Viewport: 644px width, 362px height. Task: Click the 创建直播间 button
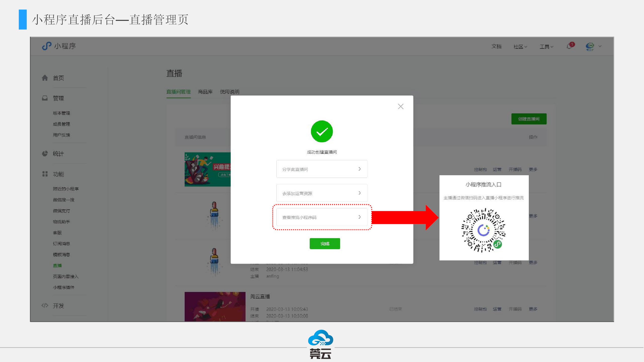(x=529, y=119)
